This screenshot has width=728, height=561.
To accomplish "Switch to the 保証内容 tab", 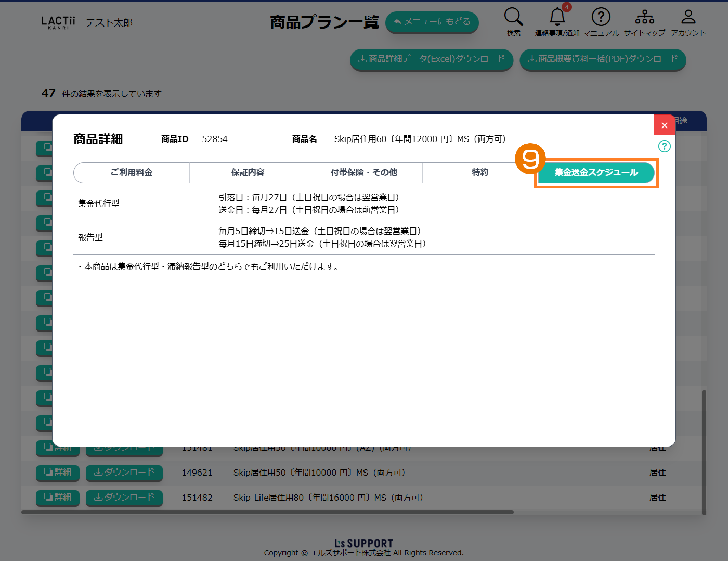I will 248,172.
